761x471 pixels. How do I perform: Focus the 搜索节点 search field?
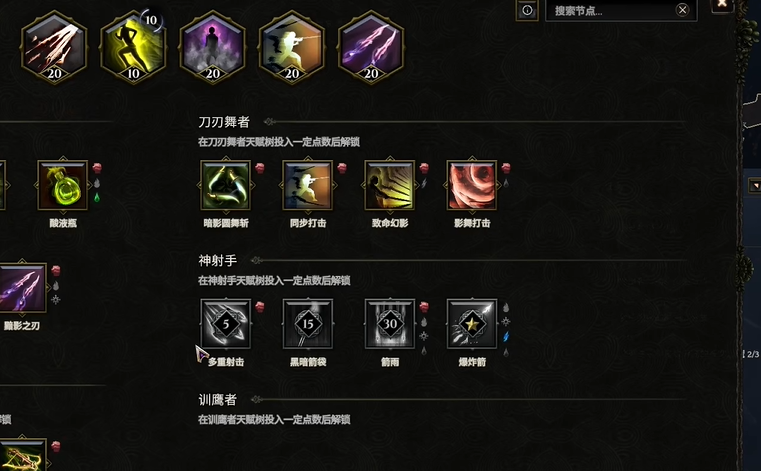click(x=612, y=11)
